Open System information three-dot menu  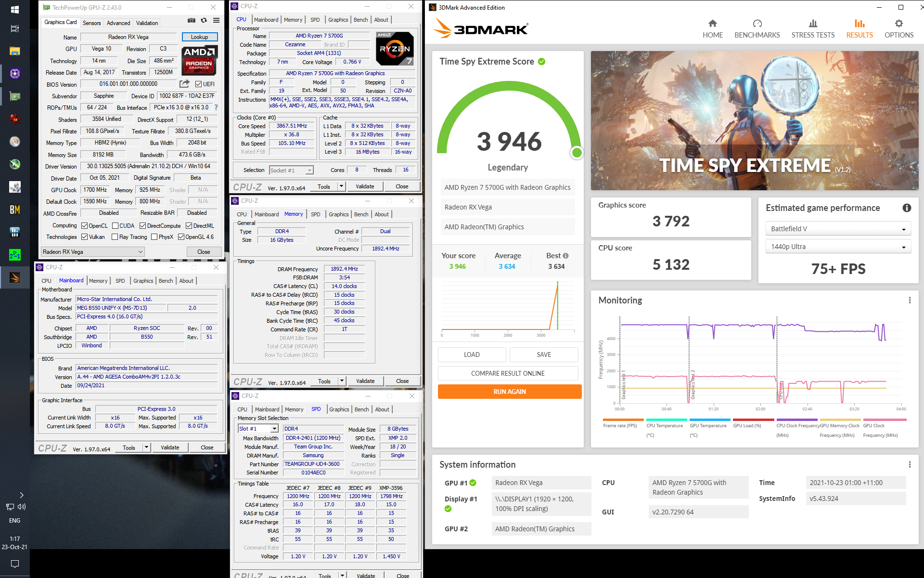pos(910,464)
